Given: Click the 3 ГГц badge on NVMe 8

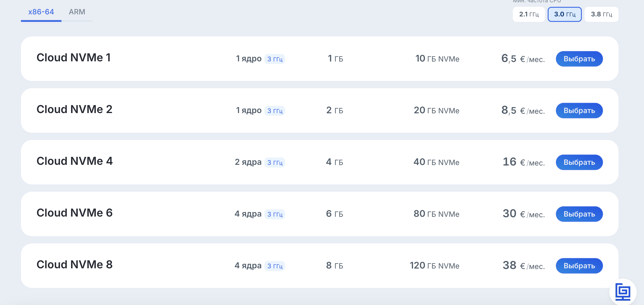Looking at the screenshot, I should point(275,266).
